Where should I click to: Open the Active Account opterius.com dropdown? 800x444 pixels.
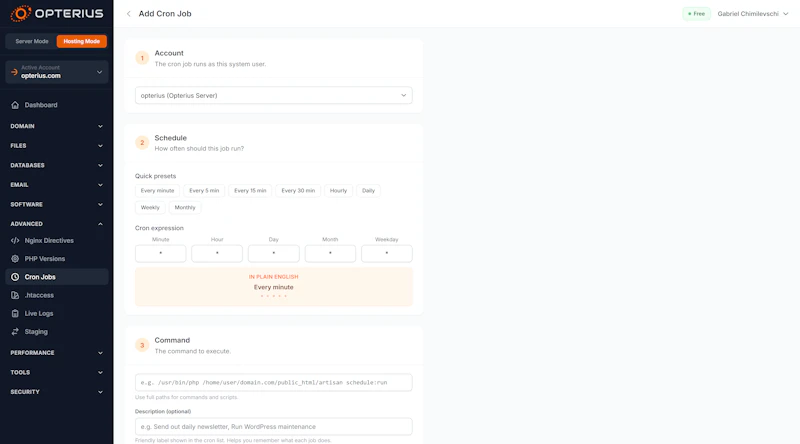57,72
